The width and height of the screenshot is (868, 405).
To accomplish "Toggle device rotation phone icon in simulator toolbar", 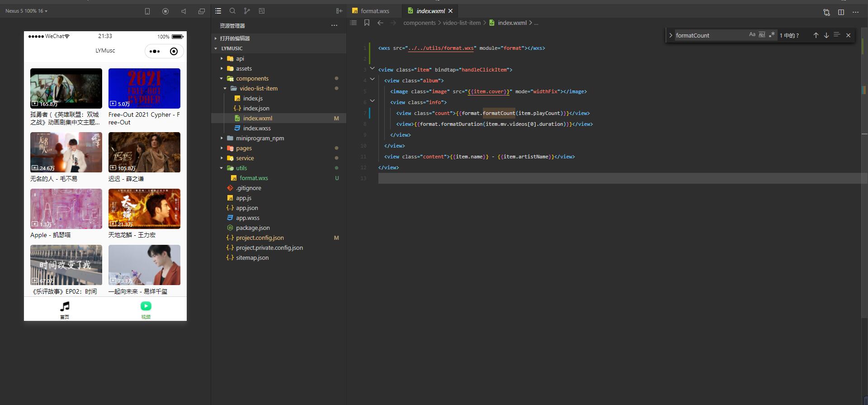I will (x=147, y=11).
